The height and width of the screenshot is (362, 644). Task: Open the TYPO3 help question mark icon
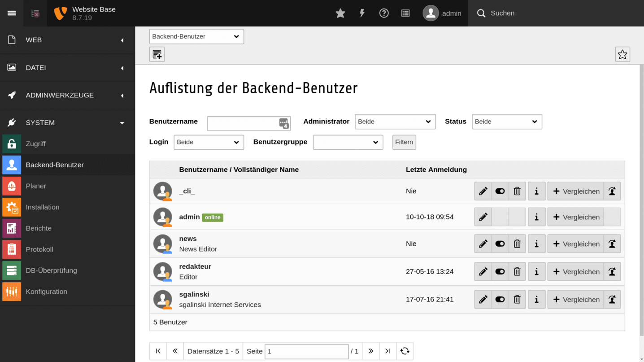point(383,13)
